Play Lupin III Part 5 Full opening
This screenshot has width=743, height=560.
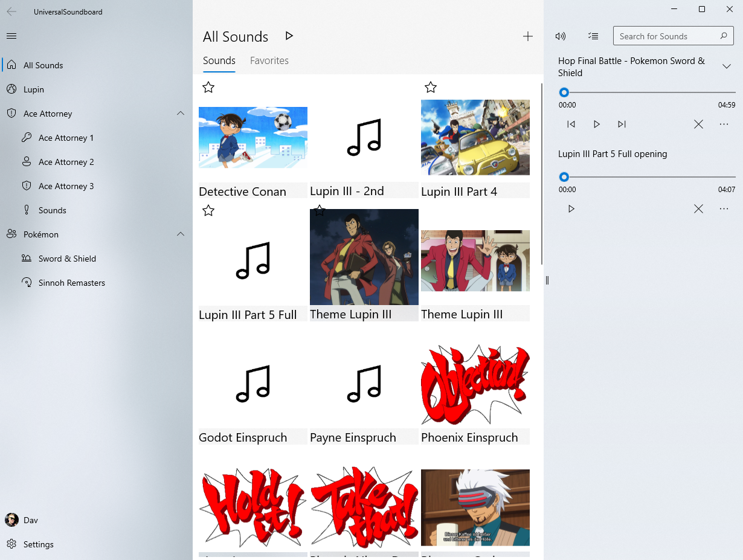point(571,208)
